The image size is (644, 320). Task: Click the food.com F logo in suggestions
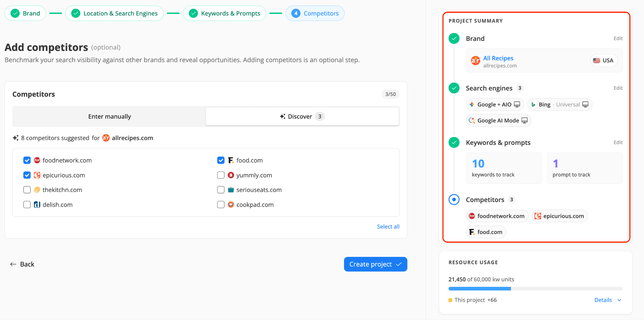(231, 160)
